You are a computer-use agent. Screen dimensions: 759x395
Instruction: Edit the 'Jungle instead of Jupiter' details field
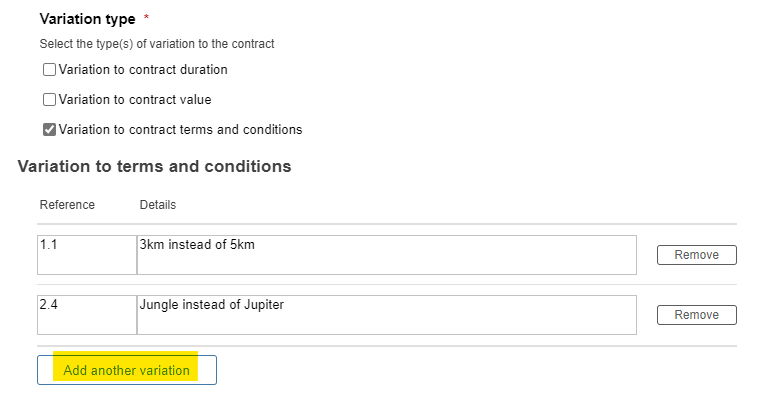tap(387, 315)
